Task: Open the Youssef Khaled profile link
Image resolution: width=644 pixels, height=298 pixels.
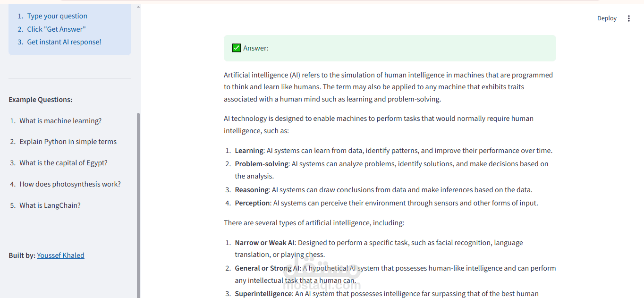Action: click(60, 255)
